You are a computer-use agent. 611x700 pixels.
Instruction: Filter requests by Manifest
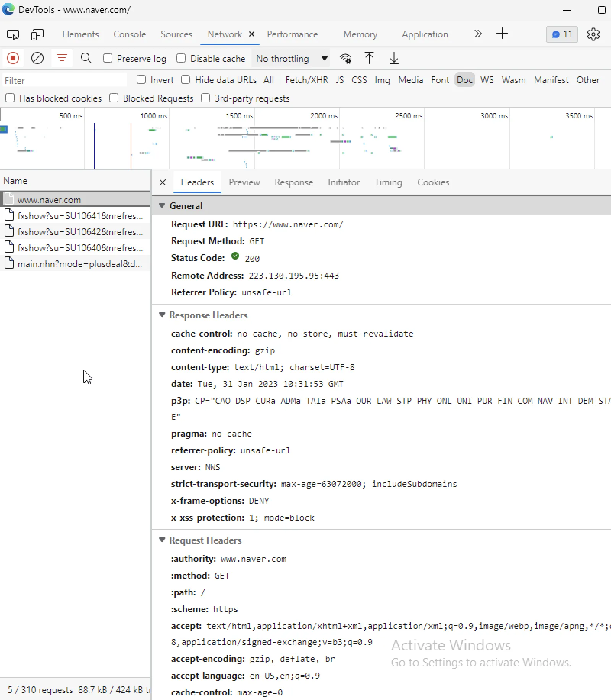coord(551,80)
